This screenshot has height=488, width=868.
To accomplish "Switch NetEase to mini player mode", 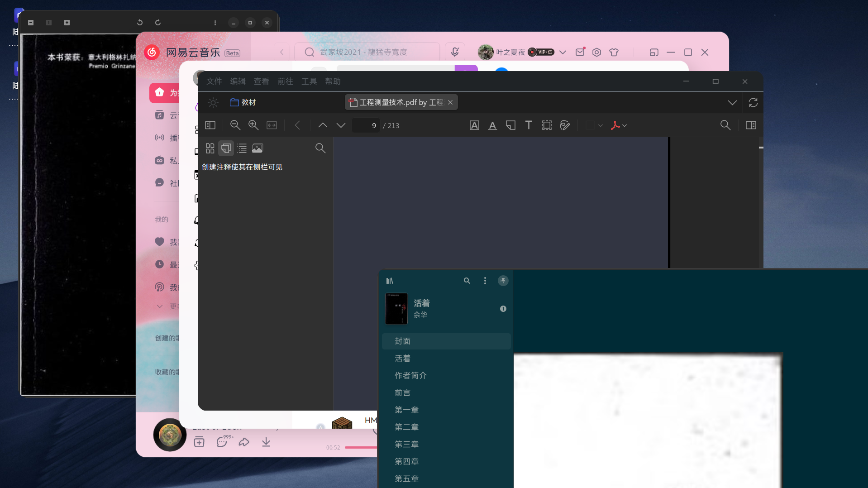I will [x=654, y=53].
